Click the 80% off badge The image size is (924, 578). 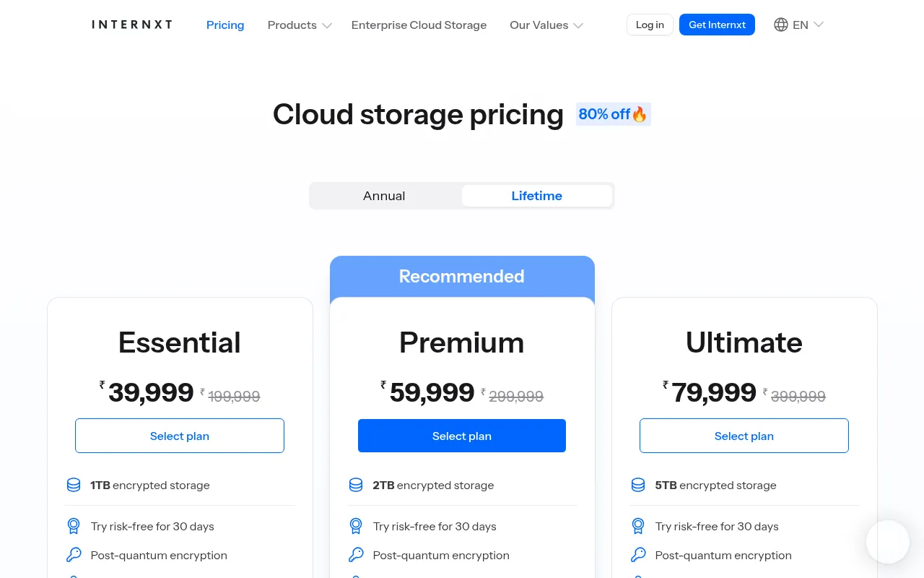coord(613,114)
